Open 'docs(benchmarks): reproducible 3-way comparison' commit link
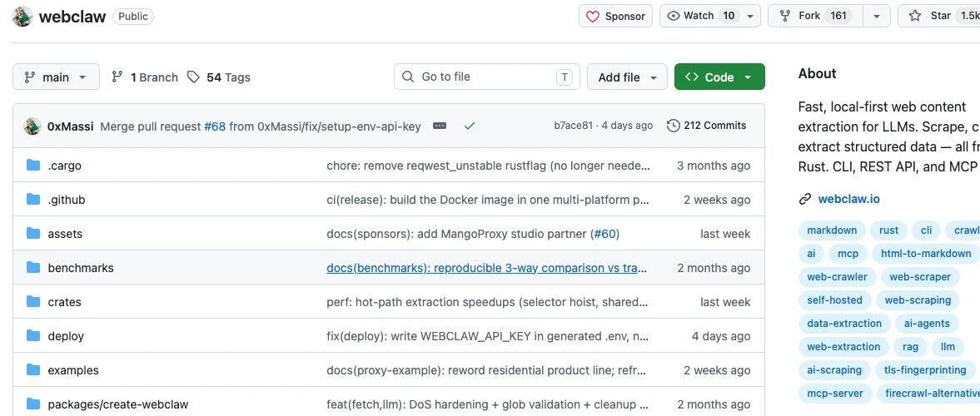This screenshot has height=416, width=980. [487, 268]
